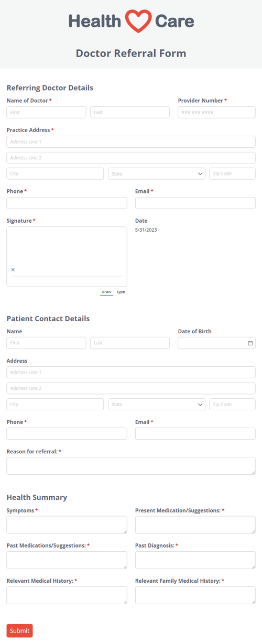
Task: Click the patient's City field
Action: (x=55, y=405)
